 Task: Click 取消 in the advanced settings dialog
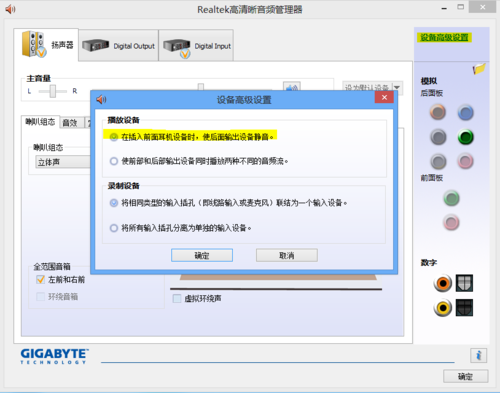[x=287, y=255]
